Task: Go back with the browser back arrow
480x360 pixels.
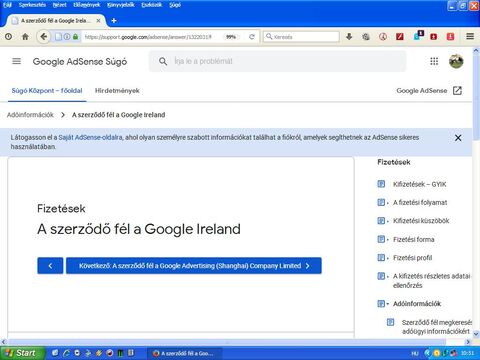Action: [43, 37]
